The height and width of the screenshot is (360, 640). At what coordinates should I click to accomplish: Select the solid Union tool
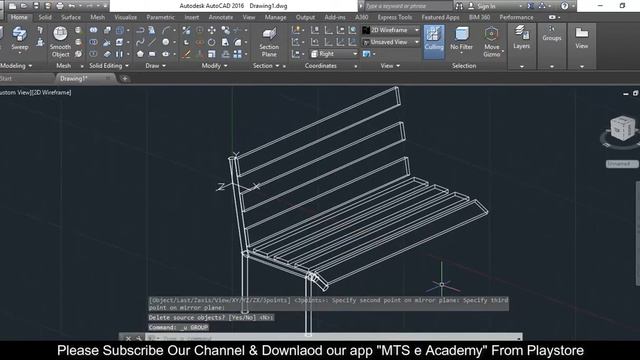[93, 30]
